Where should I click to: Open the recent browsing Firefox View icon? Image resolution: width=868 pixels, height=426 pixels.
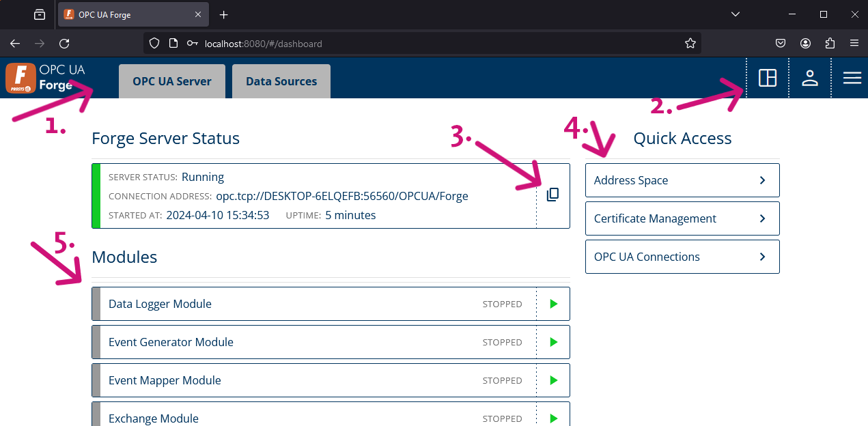click(40, 14)
